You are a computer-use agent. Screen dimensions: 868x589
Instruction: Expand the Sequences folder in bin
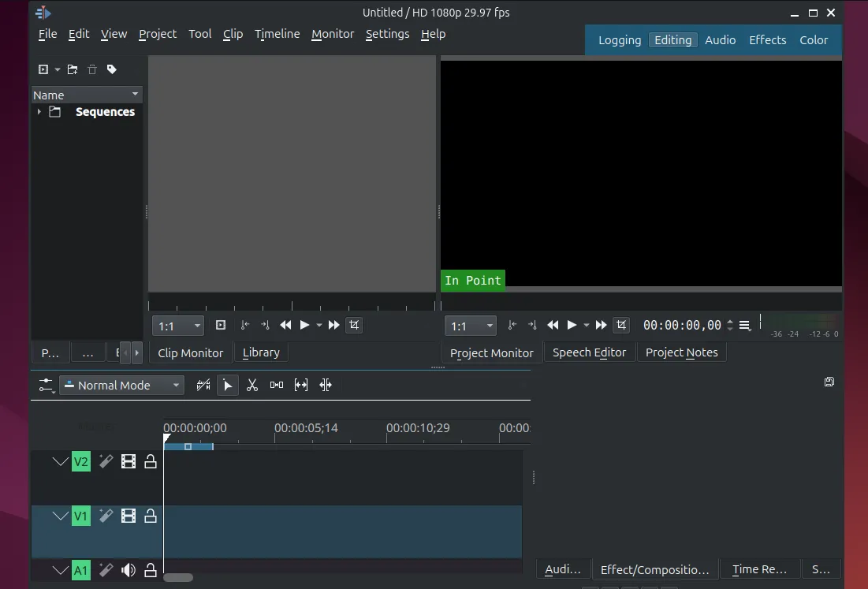click(39, 112)
